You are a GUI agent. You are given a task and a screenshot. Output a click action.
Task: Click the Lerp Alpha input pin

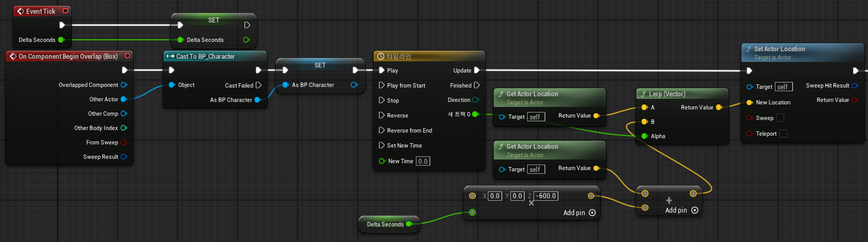(x=644, y=136)
